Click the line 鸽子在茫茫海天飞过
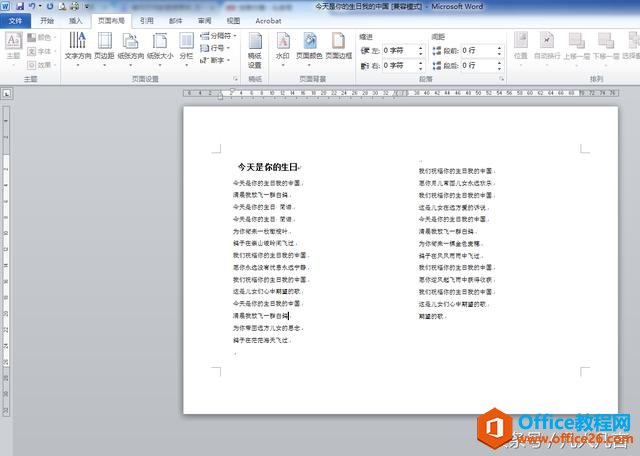The image size is (640, 456). [x=260, y=340]
